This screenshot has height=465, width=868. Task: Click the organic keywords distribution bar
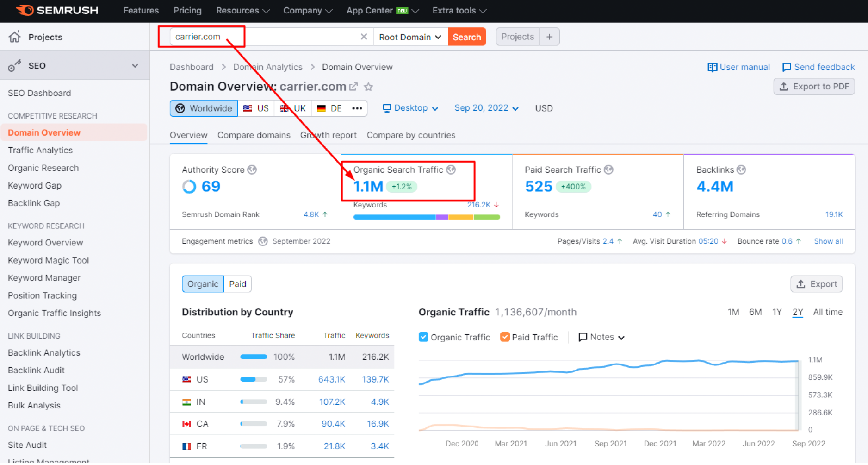pyautogui.click(x=427, y=217)
